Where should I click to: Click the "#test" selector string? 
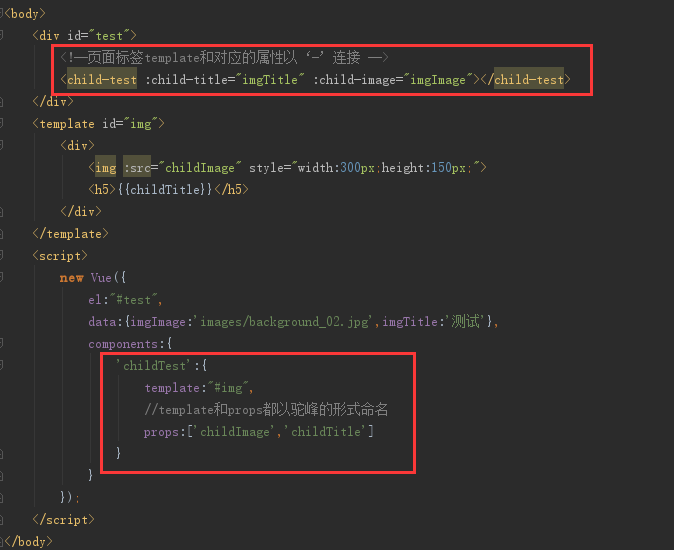(x=133, y=299)
